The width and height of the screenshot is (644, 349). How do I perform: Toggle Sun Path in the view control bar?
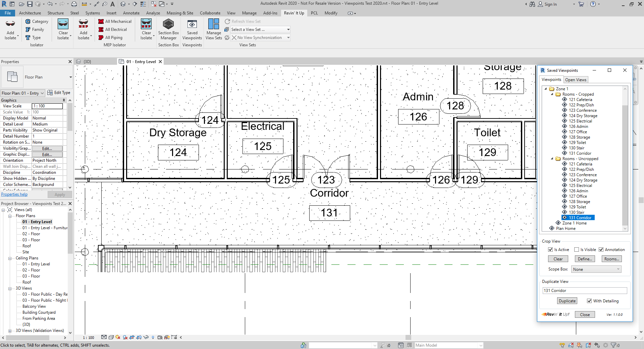click(x=117, y=337)
